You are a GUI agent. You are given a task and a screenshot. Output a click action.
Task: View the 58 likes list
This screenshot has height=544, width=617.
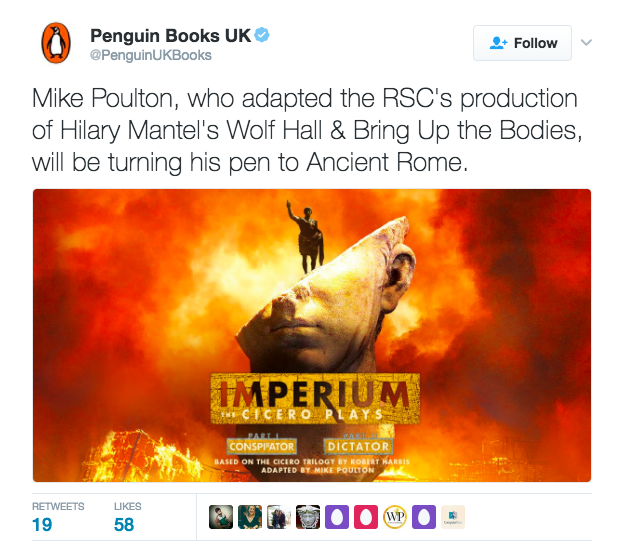[124, 525]
